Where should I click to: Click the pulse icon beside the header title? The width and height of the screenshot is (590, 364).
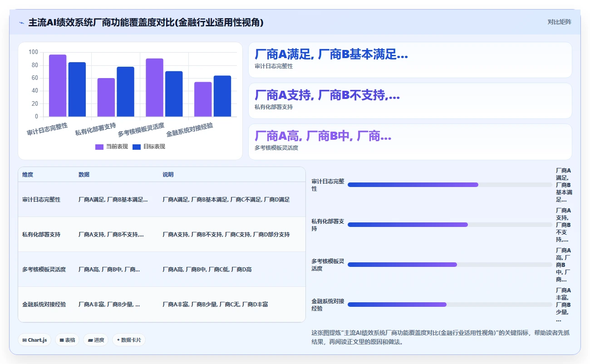pyautogui.click(x=21, y=23)
